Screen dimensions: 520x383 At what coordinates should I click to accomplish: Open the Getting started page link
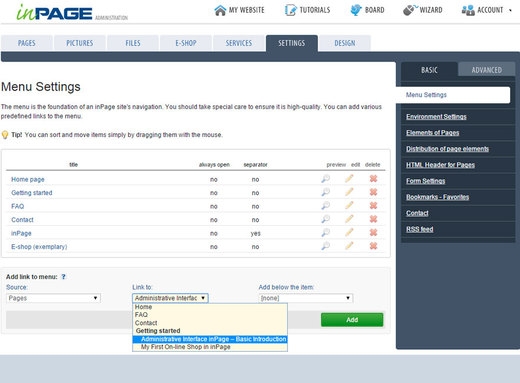pyautogui.click(x=32, y=193)
